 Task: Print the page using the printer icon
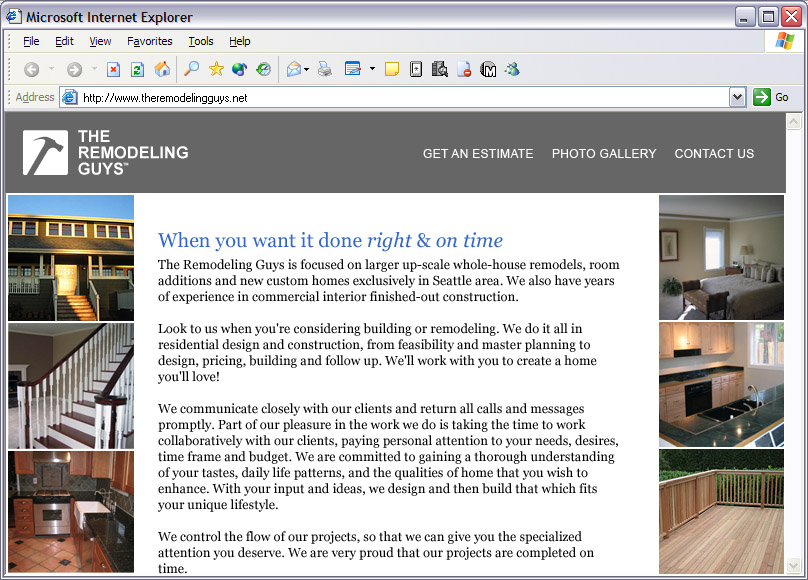pos(324,70)
